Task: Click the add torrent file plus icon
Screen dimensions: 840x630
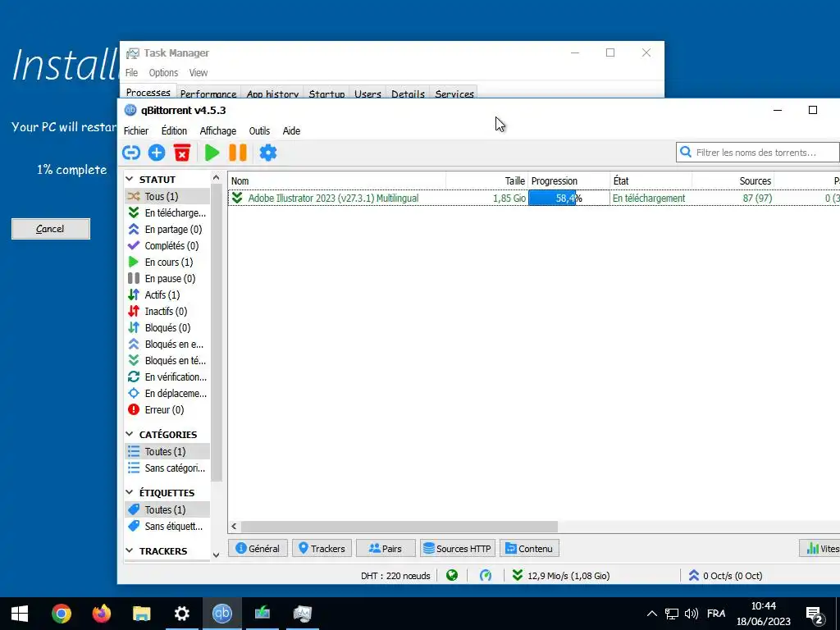Action: click(157, 153)
